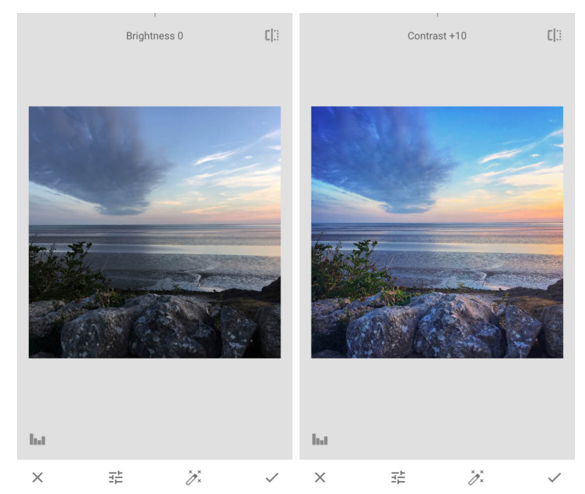The height and width of the screenshot is (494, 585).
Task: Show histogram on Brightness screen
Action: pos(37,439)
